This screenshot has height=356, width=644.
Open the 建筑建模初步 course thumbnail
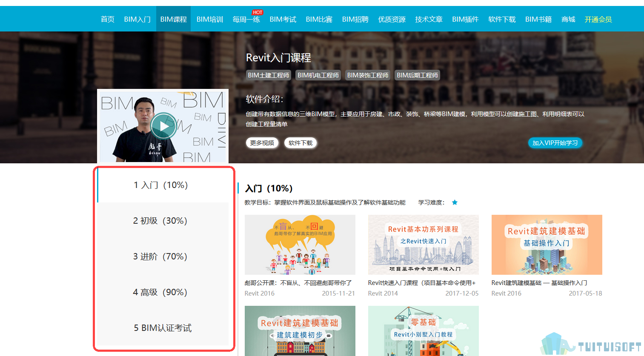300,331
